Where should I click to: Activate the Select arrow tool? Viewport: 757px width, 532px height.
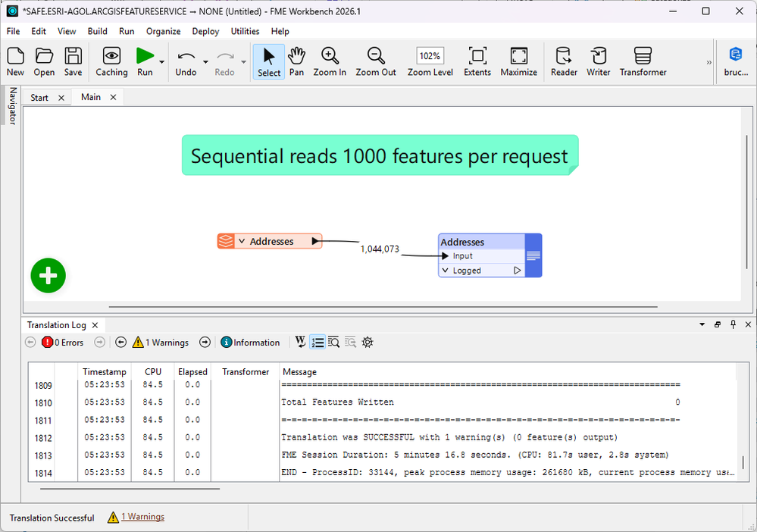tap(269, 62)
